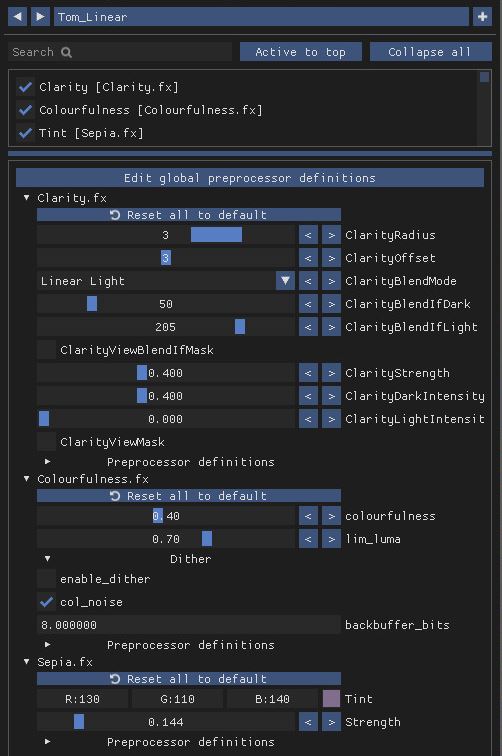
Task: Go to next preset with right arrow
Action: (x=41, y=17)
